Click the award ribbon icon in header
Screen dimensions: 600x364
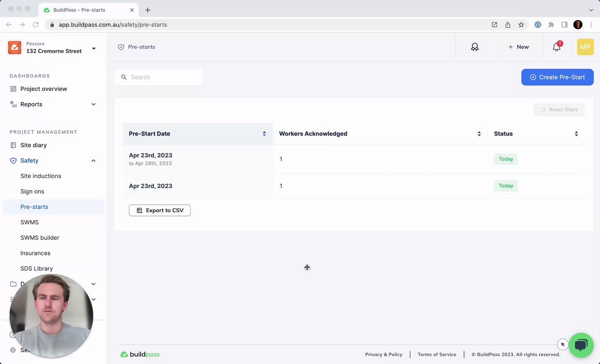tap(475, 47)
